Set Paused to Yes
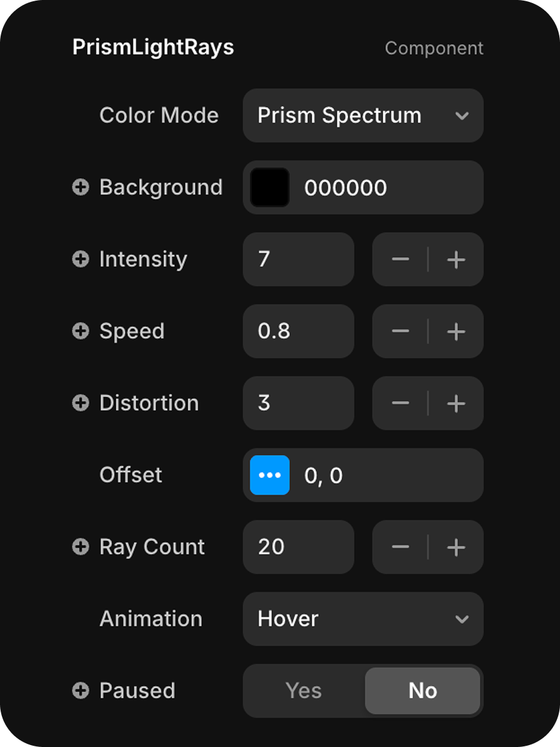This screenshot has height=747, width=560. 304,690
